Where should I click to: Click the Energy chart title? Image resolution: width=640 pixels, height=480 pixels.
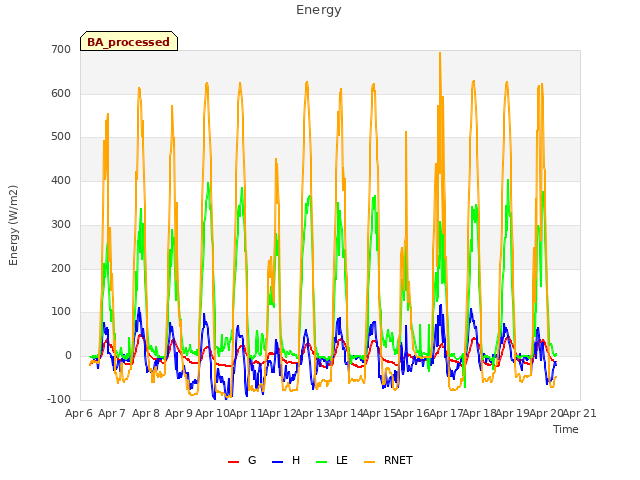319,9
